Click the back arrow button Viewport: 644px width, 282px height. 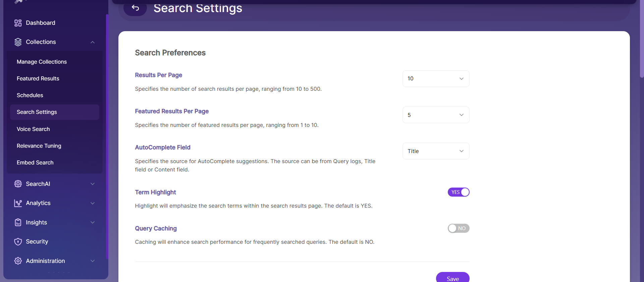coord(135,8)
